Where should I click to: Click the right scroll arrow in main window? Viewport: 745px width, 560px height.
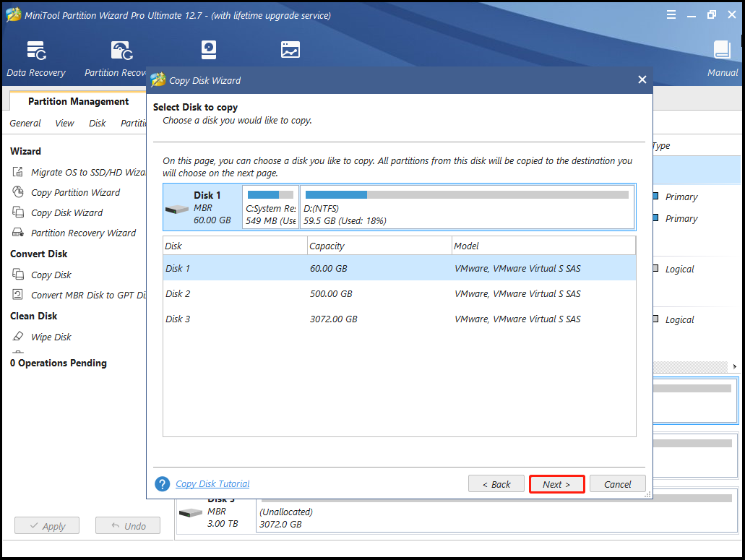(735, 366)
